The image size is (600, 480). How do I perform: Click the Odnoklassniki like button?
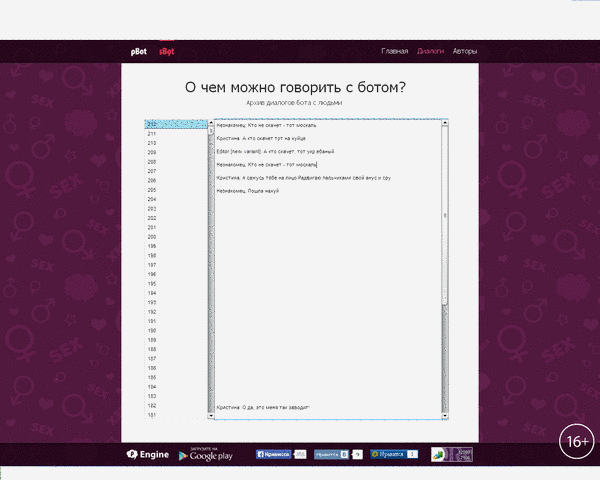[394, 454]
